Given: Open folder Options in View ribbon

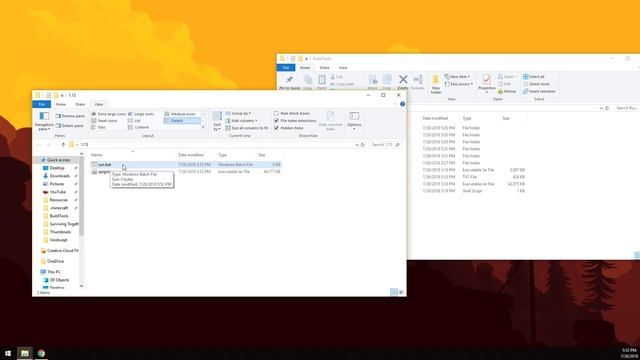Looking at the screenshot, I should point(354,120).
